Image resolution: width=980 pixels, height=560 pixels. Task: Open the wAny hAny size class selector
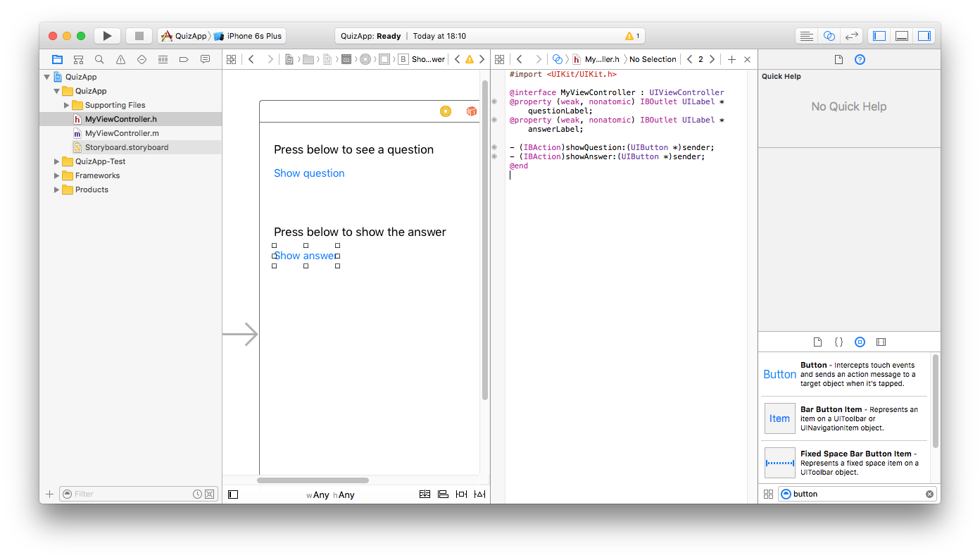(330, 495)
